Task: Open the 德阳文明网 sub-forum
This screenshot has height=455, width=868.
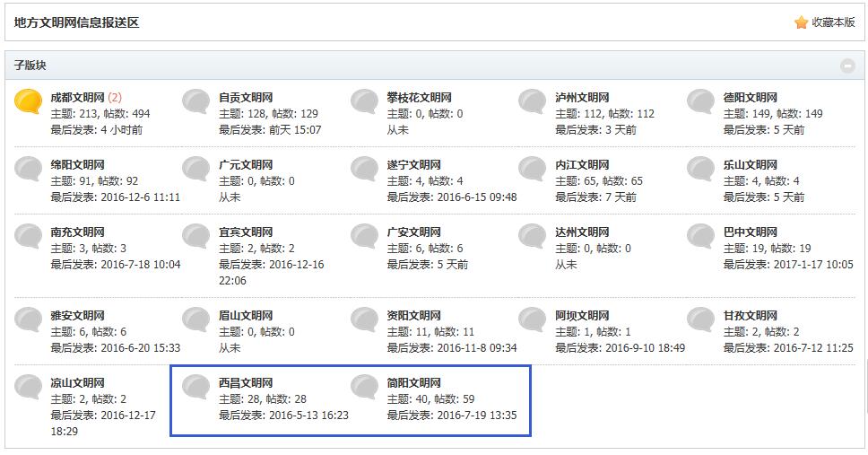Action: [x=751, y=98]
